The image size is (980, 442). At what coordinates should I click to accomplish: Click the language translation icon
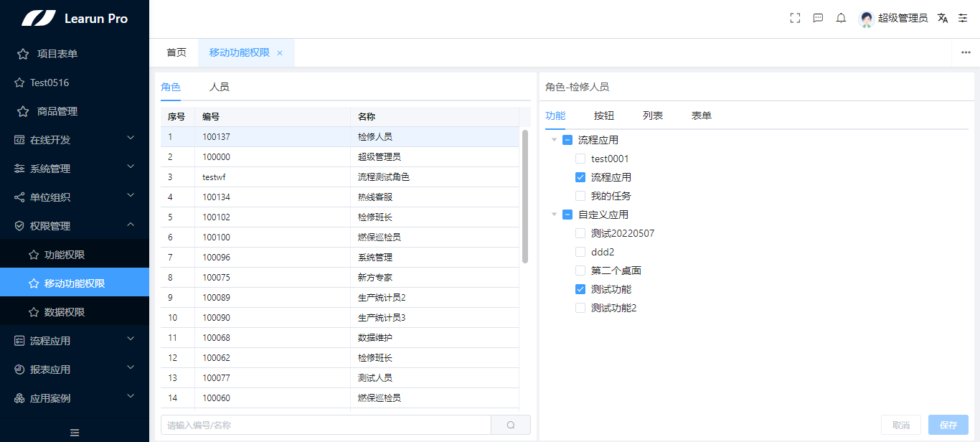943,19
